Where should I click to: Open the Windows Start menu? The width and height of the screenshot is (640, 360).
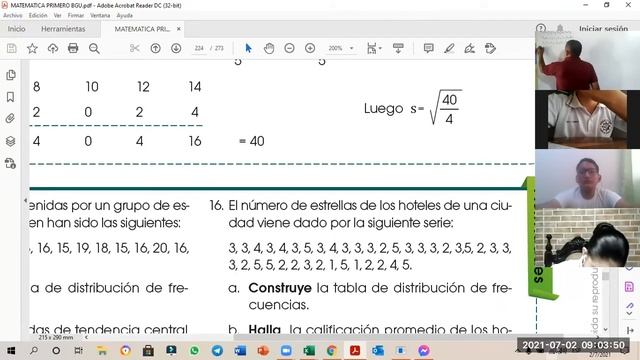(x=11, y=351)
